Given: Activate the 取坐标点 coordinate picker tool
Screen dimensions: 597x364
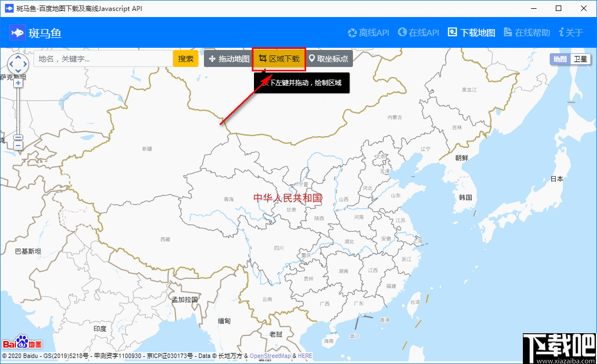Looking at the screenshot, I should pos(330,59).
